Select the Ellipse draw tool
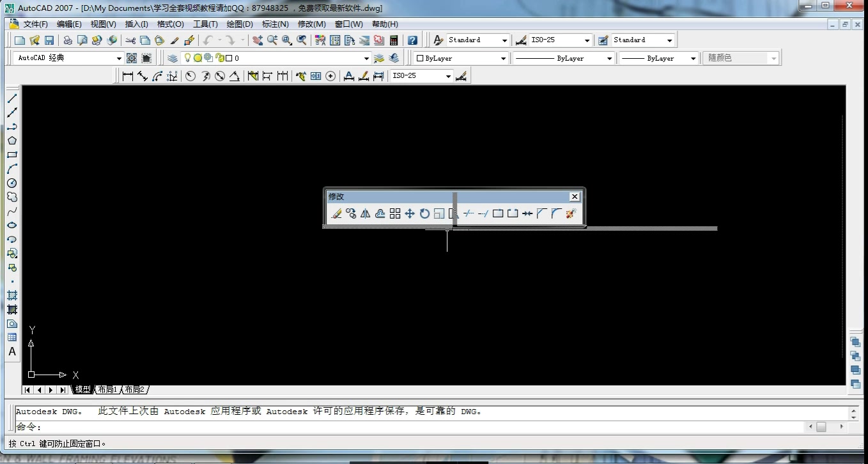 12,225
